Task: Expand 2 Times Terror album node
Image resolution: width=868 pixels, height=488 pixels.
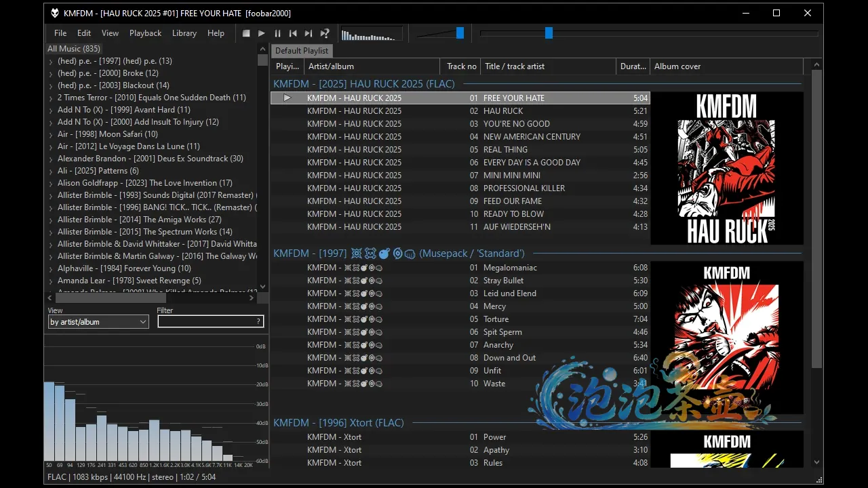Action: pyautogui.click(x=51, y=98)
